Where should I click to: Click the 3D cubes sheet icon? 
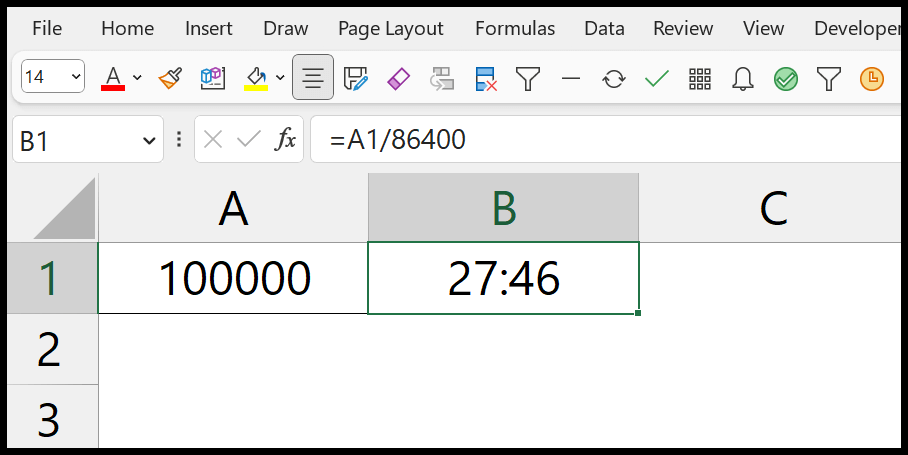coord(213,78)
